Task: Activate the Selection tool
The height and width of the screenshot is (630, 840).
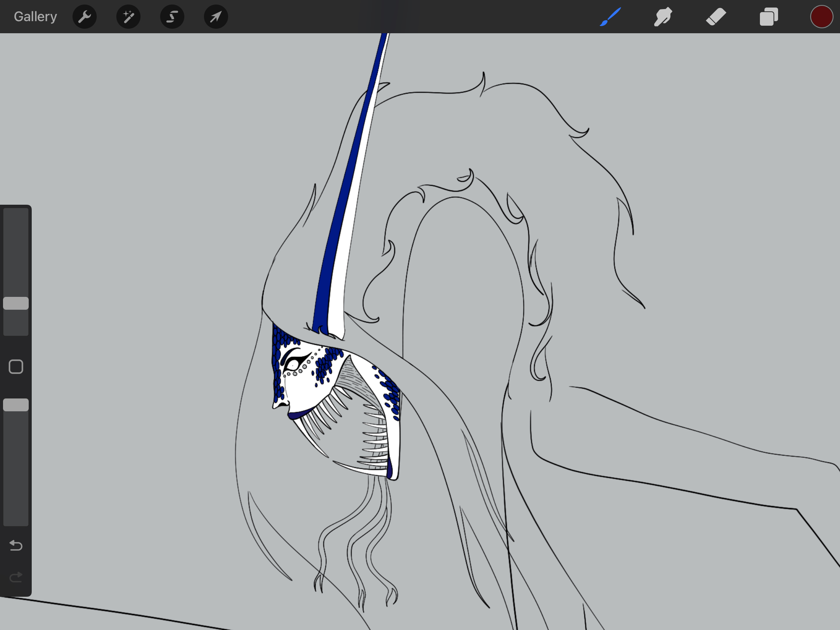Action: click(172, 17)
